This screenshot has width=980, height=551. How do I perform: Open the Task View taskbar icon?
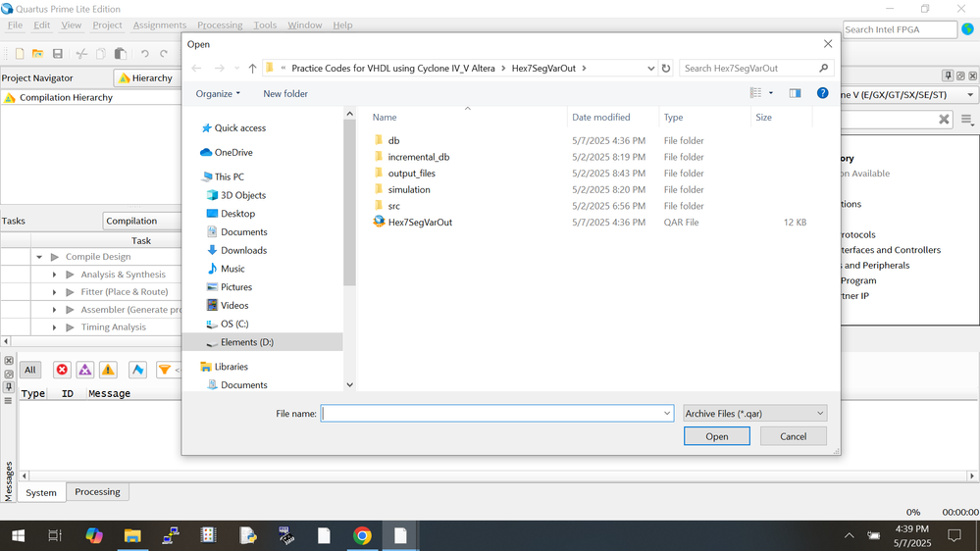pyautogui.click(x=55, y=535)
